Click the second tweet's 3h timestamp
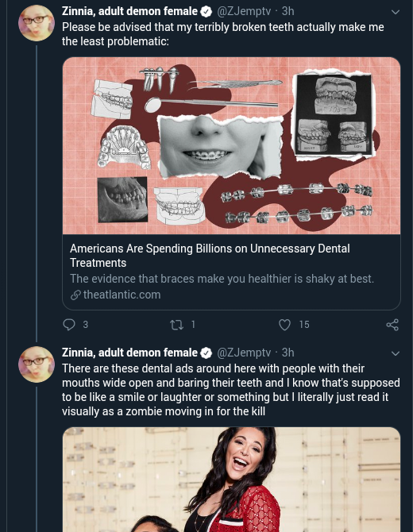This screenshot has width=413, height=532. [288, 353]
